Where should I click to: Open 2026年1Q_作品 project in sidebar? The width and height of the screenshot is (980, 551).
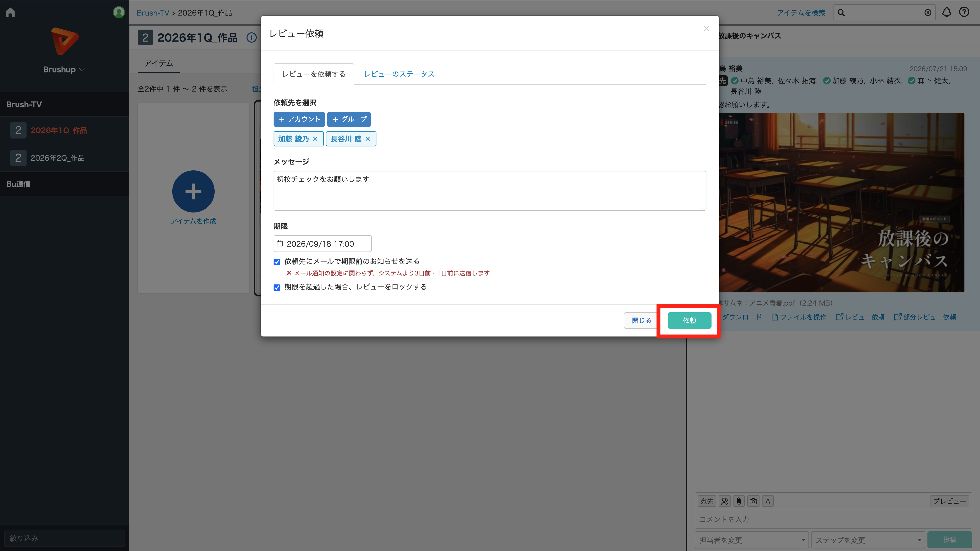(x=65, y=130)
